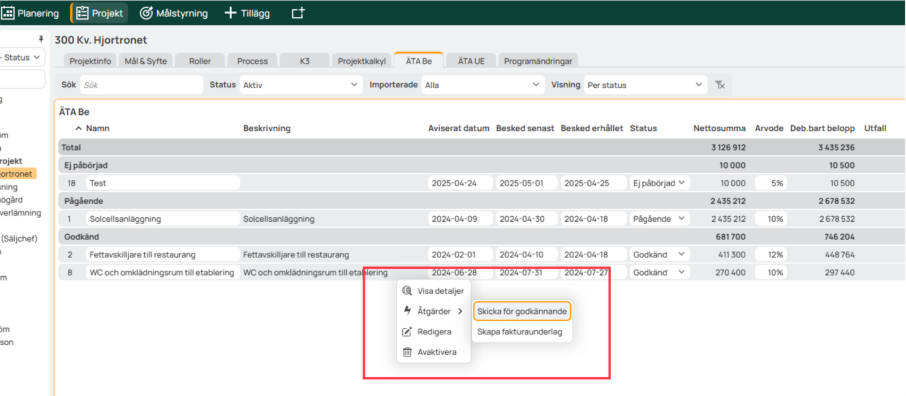Open status dropdown for Test row
The image size is (906, 396).
(659, 183)
